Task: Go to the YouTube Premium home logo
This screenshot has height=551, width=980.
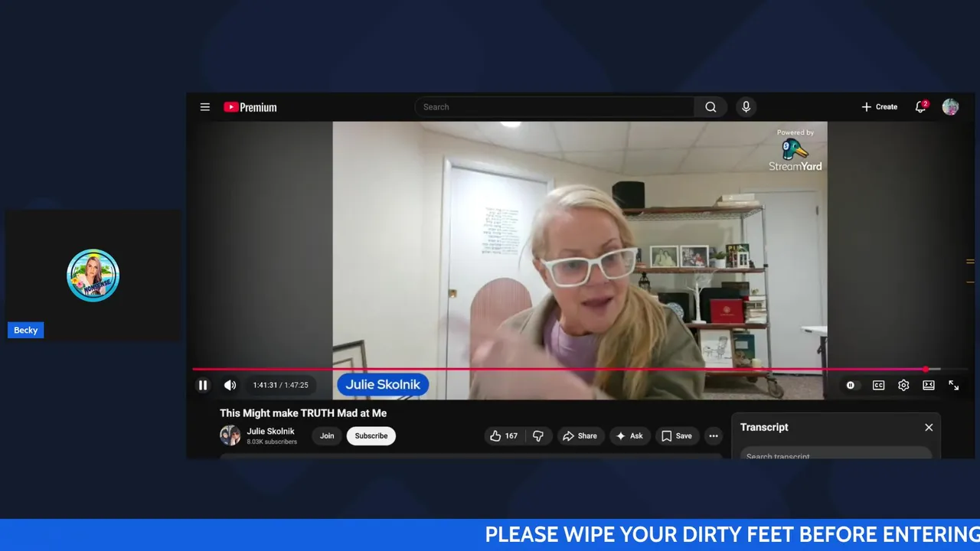Action: coord(250,107)
